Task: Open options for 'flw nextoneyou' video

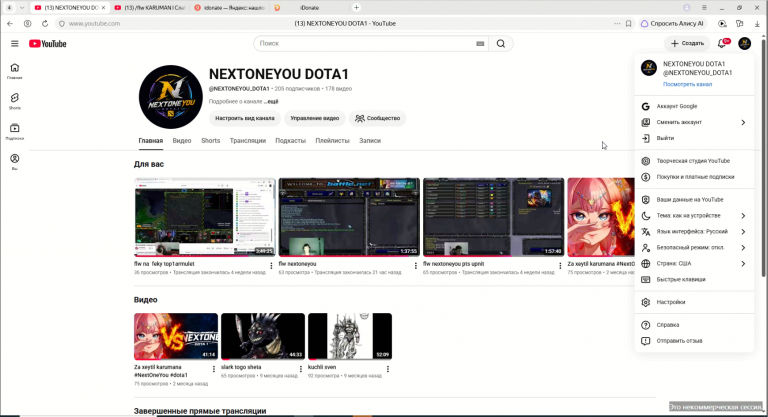Action: point(416,266)
